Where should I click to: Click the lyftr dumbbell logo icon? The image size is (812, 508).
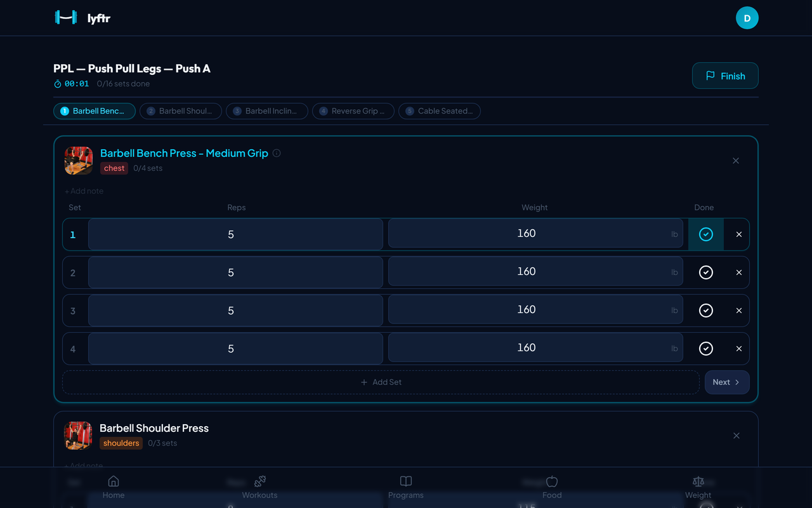pos(66,18)
